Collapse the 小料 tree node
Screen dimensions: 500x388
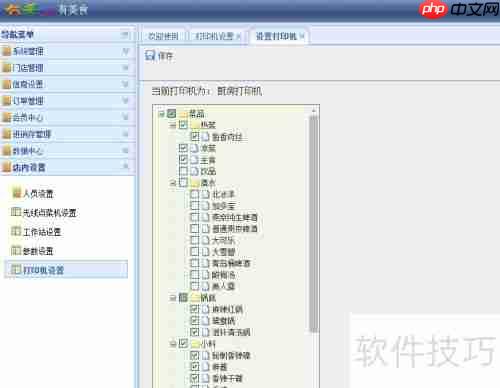tap(173, 344)
